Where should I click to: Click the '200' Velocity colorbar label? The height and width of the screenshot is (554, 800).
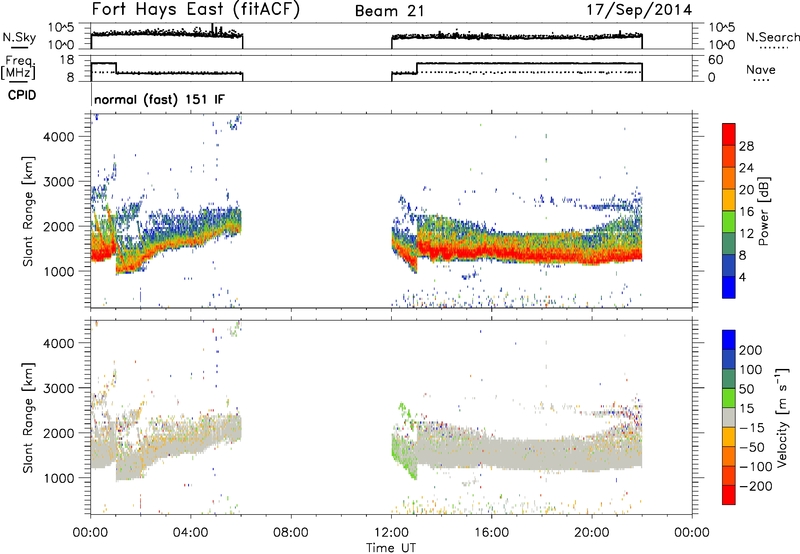coord(751,350)
